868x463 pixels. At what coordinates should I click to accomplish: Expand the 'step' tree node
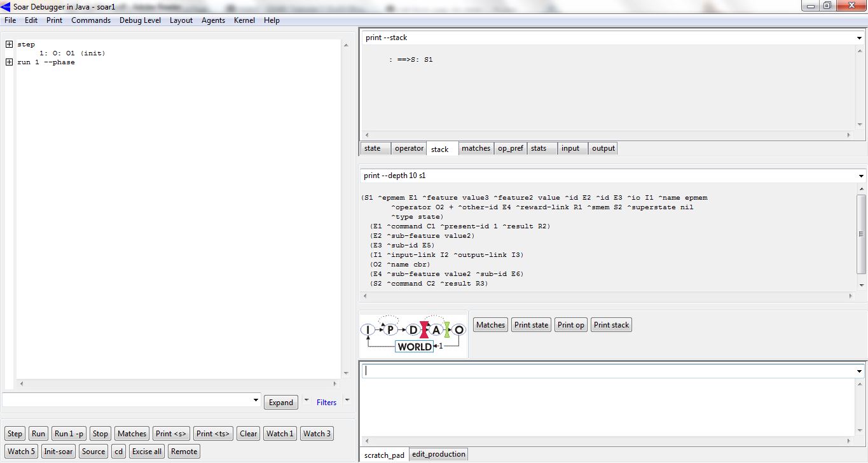[x=9, y=45]
